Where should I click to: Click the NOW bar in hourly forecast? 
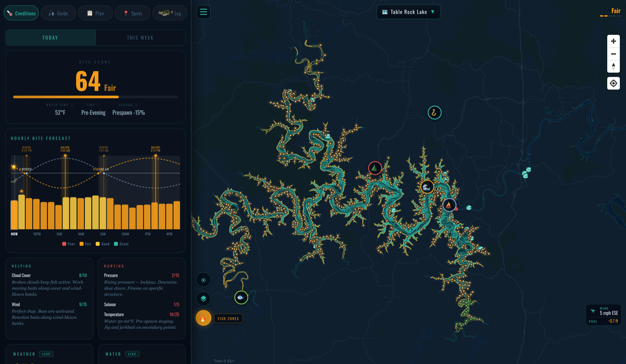coord(14,215)
